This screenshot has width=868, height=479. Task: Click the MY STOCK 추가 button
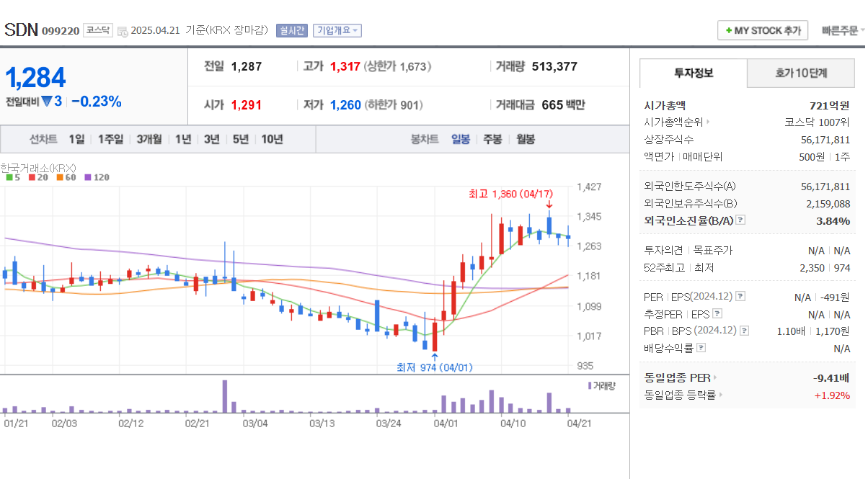point(763,30)
